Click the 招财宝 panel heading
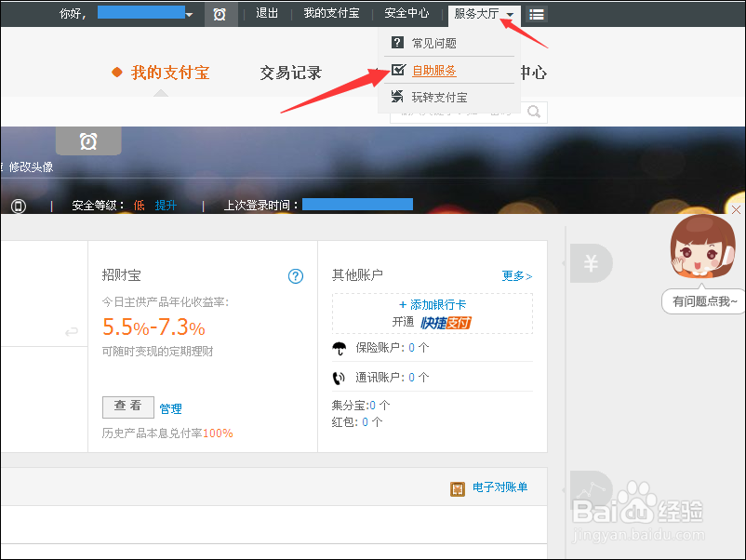746x560 pixels. click(x=121, y=275)
